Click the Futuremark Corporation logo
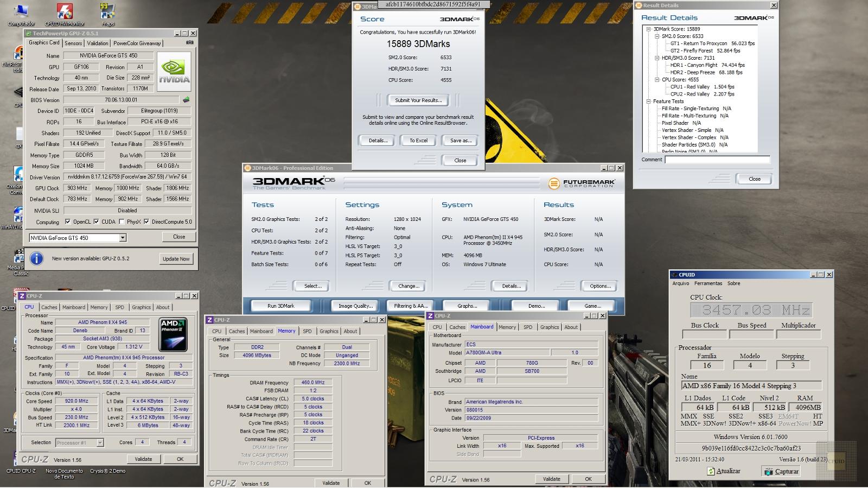Viewport: 868px width, 488px height. click(x=582, y=183)
